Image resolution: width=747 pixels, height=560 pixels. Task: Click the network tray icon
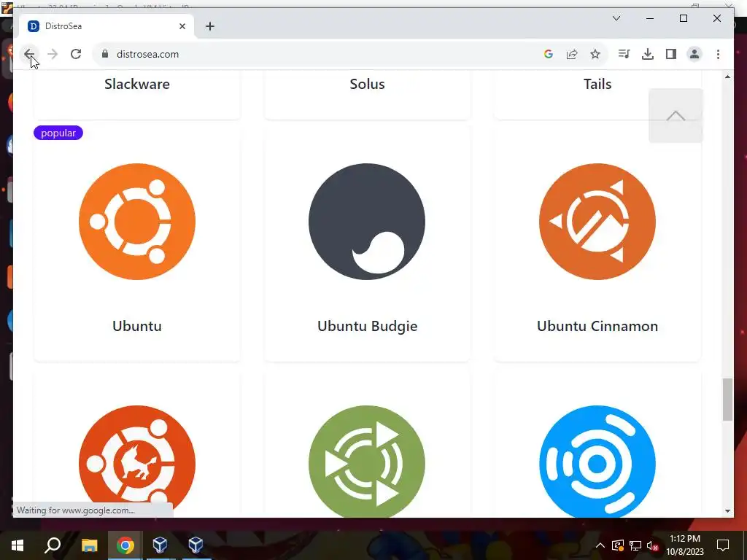[635, 545]
